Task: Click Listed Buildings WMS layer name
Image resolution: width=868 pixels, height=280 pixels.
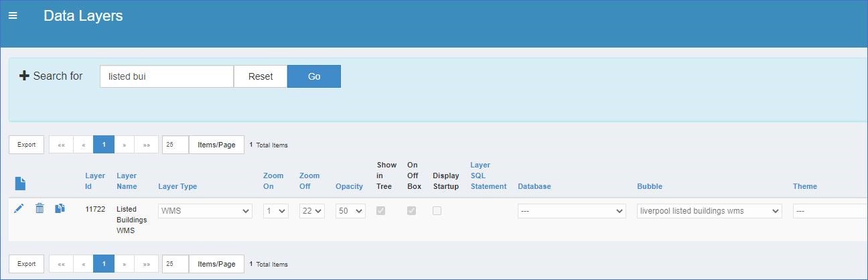Action: click(x=131, y=220)
